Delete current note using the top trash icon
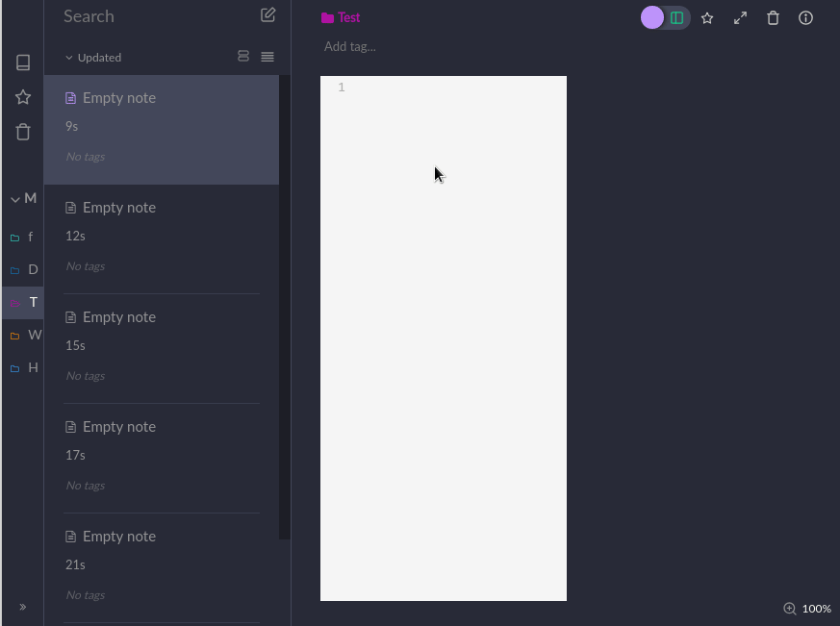840x626 pixels. 773,18
